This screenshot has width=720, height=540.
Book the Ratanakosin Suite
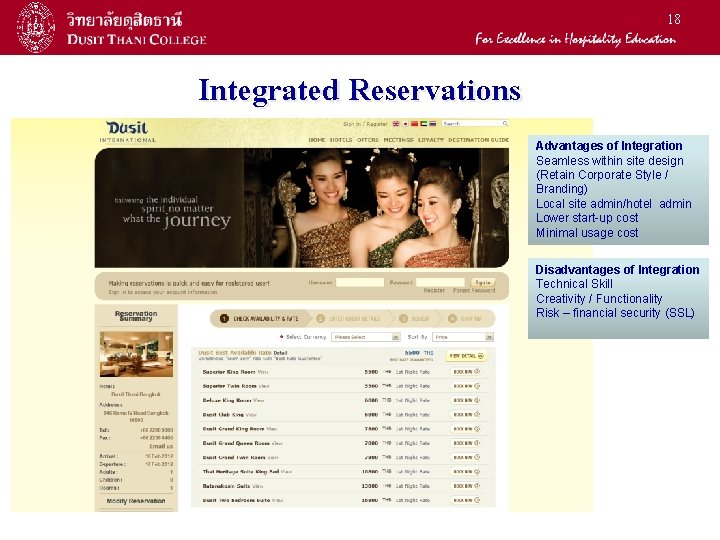click(466, 486)
